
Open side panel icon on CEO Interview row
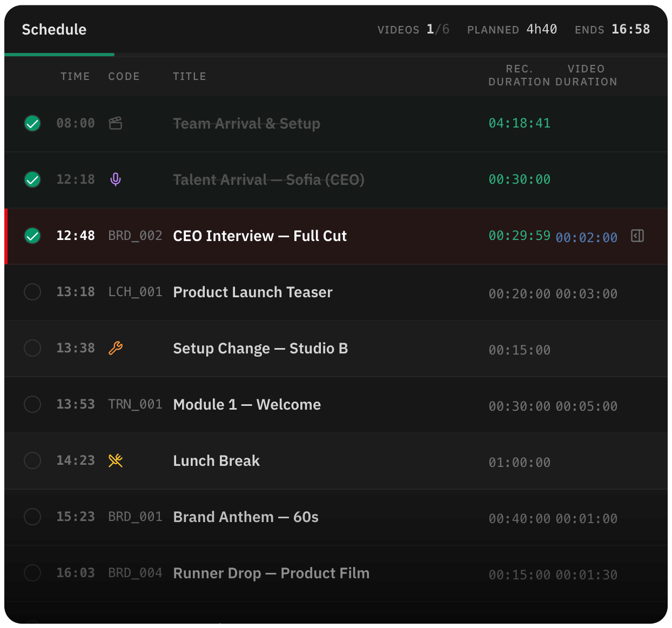(x=637, y=236)
